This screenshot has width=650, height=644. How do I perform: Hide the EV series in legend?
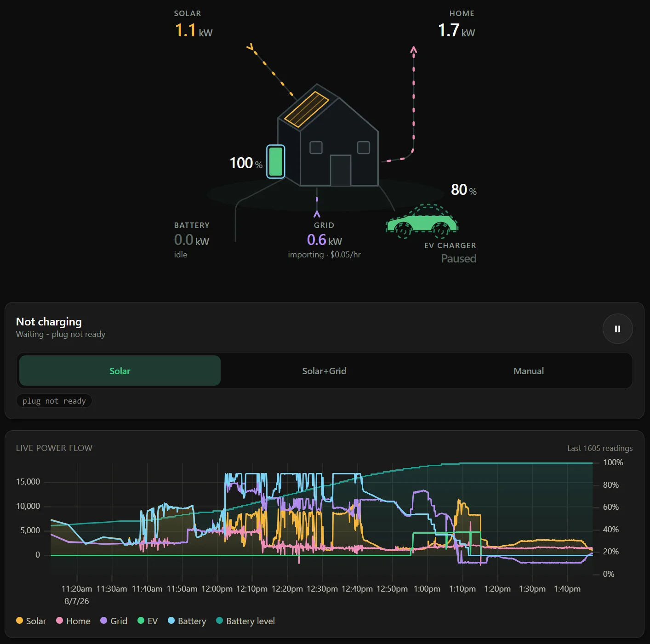pos(148,621)
